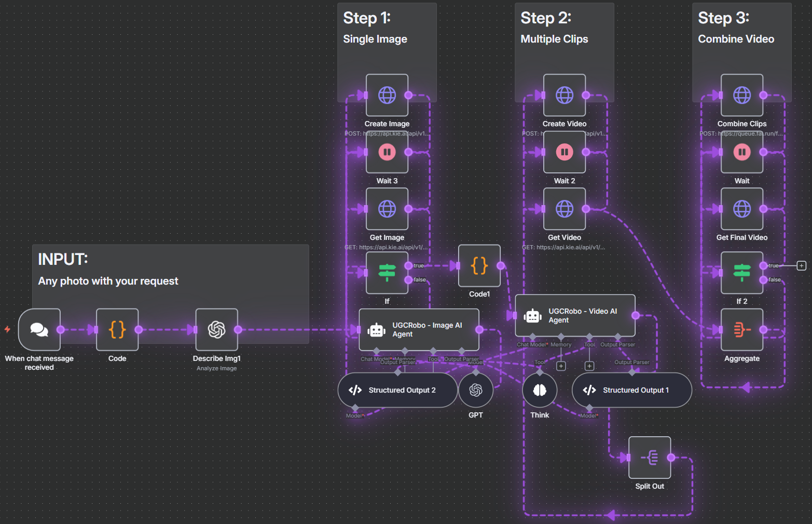Open the UGCRobo - Image AI Agent node

[419, 330]
